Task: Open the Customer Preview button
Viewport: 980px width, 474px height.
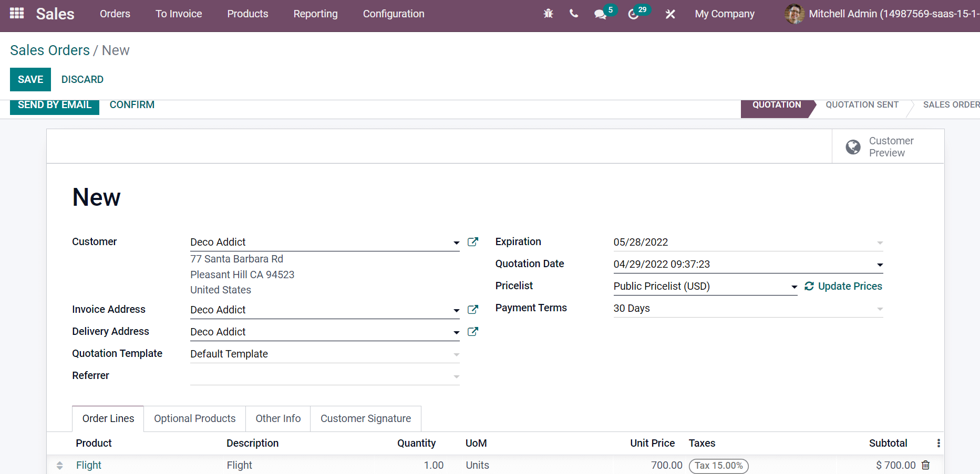Action: click(888, 146)
